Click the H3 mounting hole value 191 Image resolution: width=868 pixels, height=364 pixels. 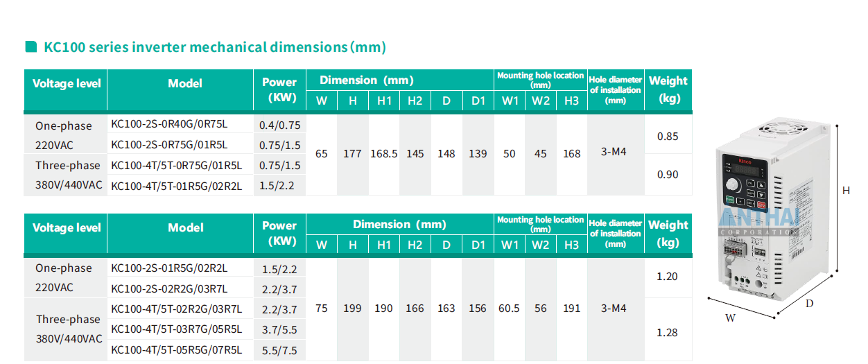coord(572,309)
